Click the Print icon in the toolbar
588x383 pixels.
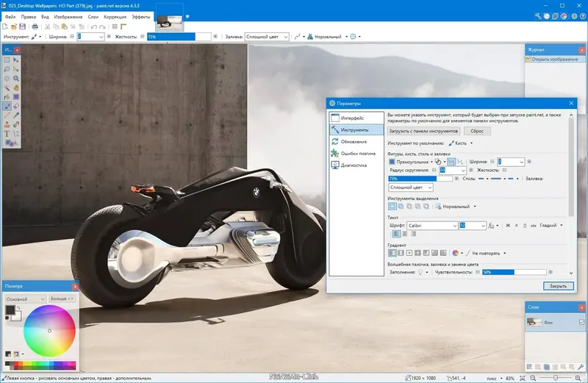(34, 26)
